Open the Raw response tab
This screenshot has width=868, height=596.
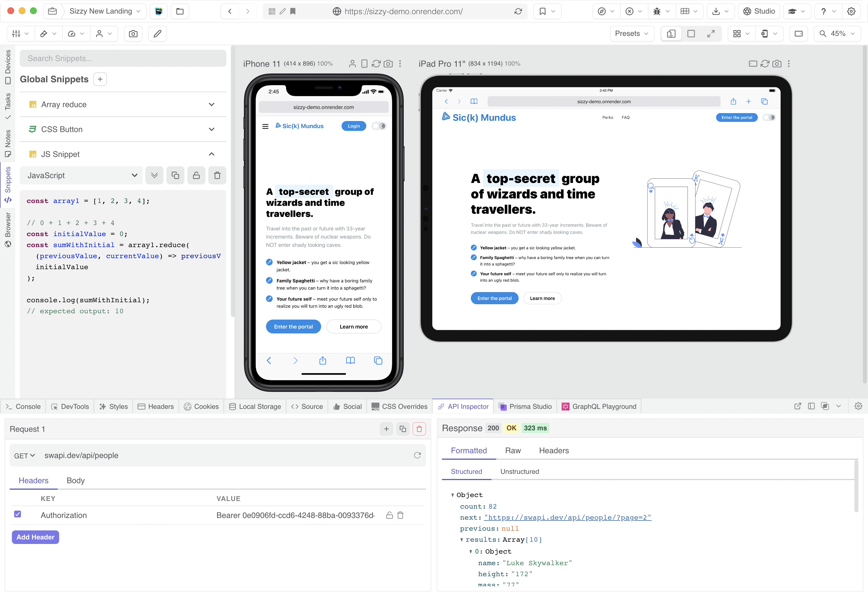(513, 451)
